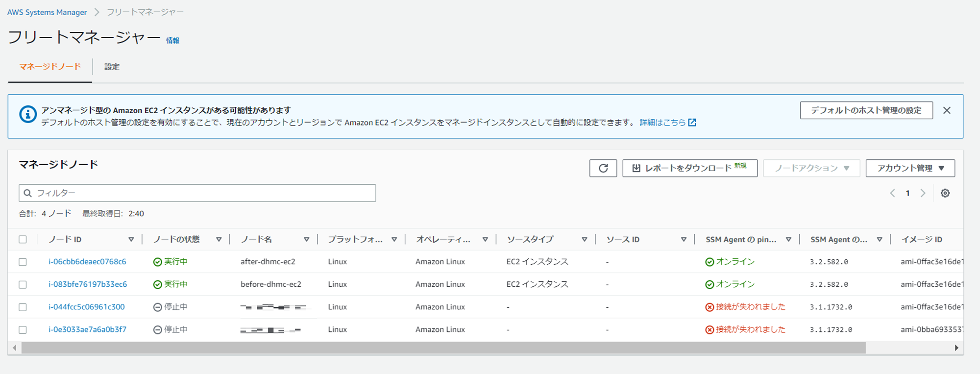
Task: Focus the フィルター search field
Action: tap(197, 193)
